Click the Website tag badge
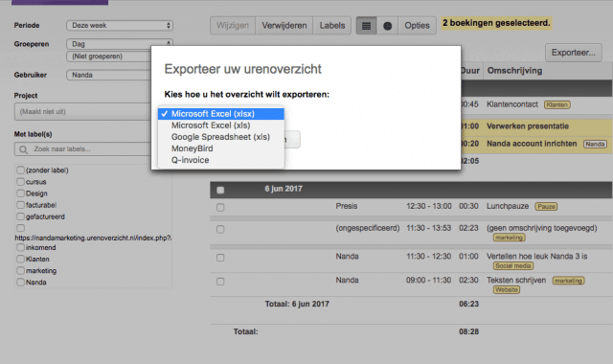This screenshot has height=364, width=613. (507, 289)
